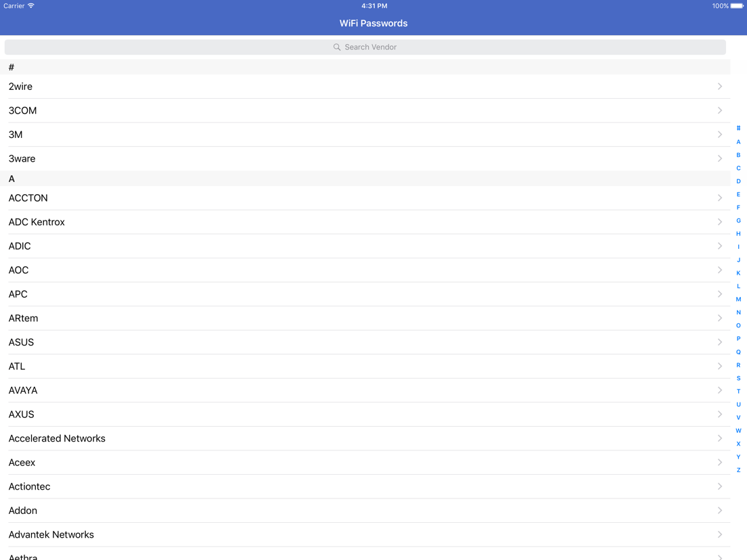Open APC vendor passwords
This screenshot has height=560, width=747.
click(x=365, y=294)
